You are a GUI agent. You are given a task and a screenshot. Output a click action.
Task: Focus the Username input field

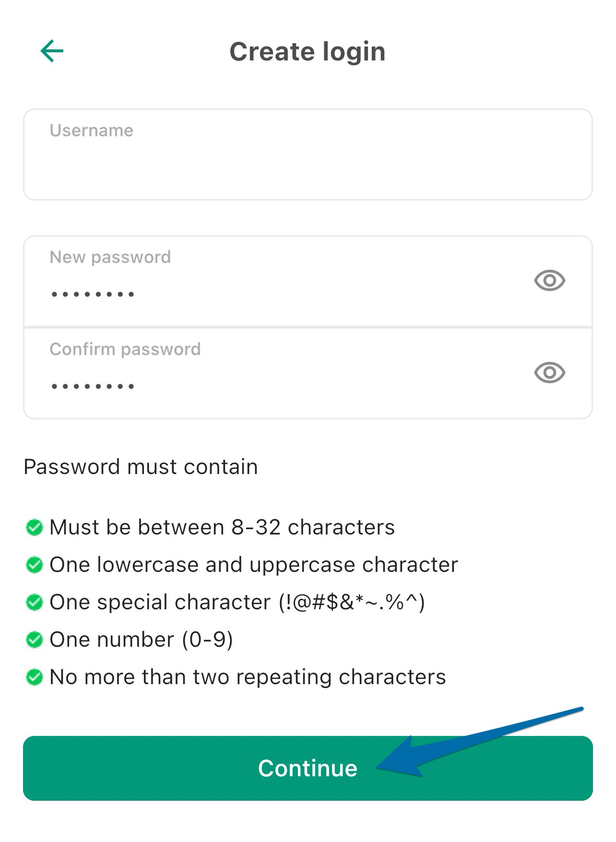point(308,154)
